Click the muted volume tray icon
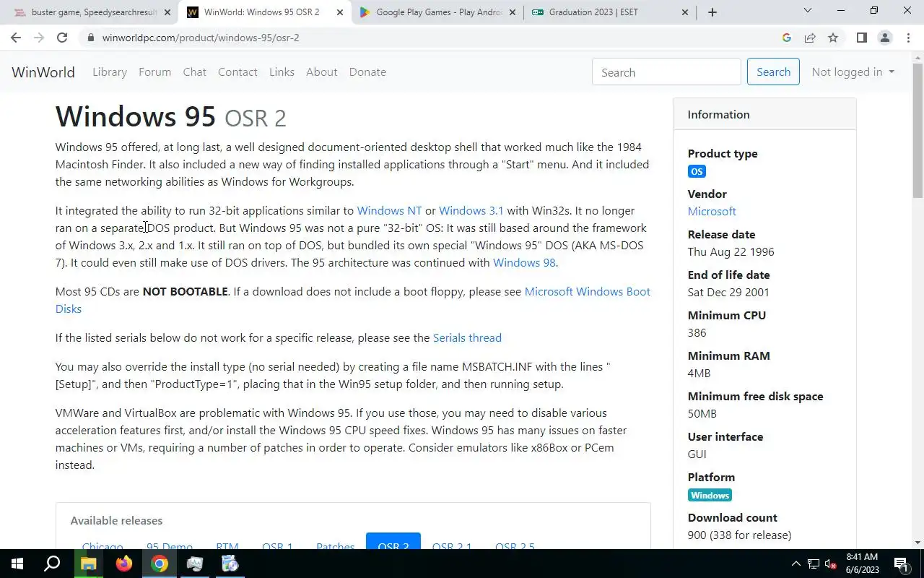Screen dimensions: 924x578 (831, 564)
